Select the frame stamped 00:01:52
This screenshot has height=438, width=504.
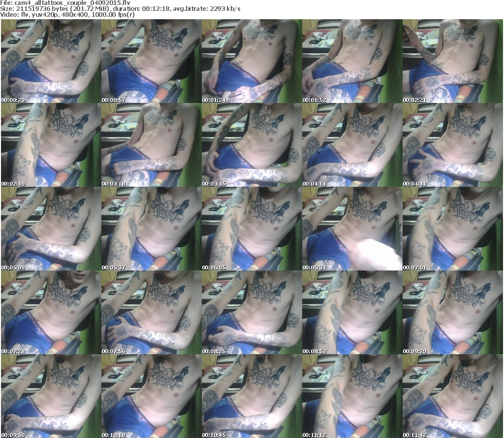click(x=352, y=61)
